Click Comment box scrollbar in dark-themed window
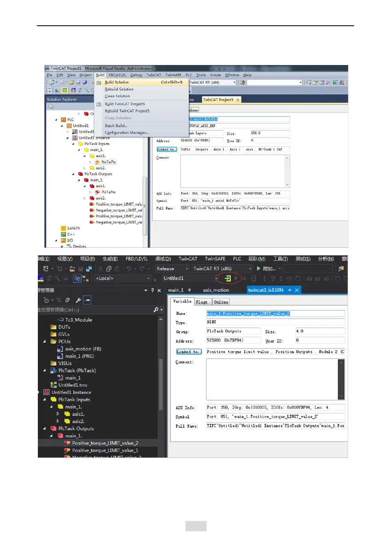 click(341, 379)
